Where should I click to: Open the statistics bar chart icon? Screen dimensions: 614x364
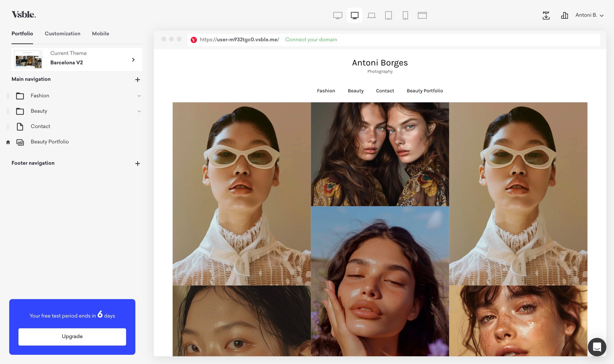coord(564,15)
